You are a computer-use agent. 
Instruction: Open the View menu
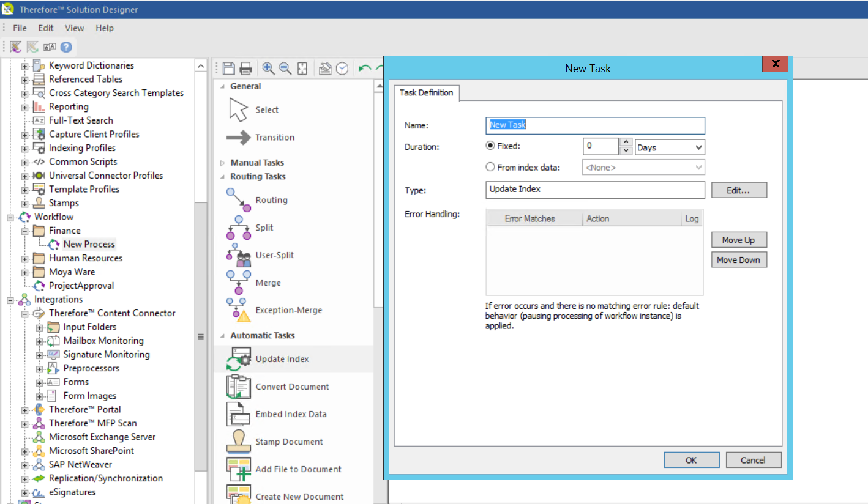74,28
